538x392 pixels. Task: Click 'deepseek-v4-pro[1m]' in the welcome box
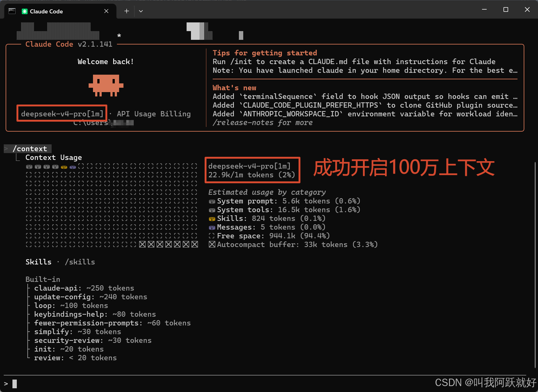point(62,114)
